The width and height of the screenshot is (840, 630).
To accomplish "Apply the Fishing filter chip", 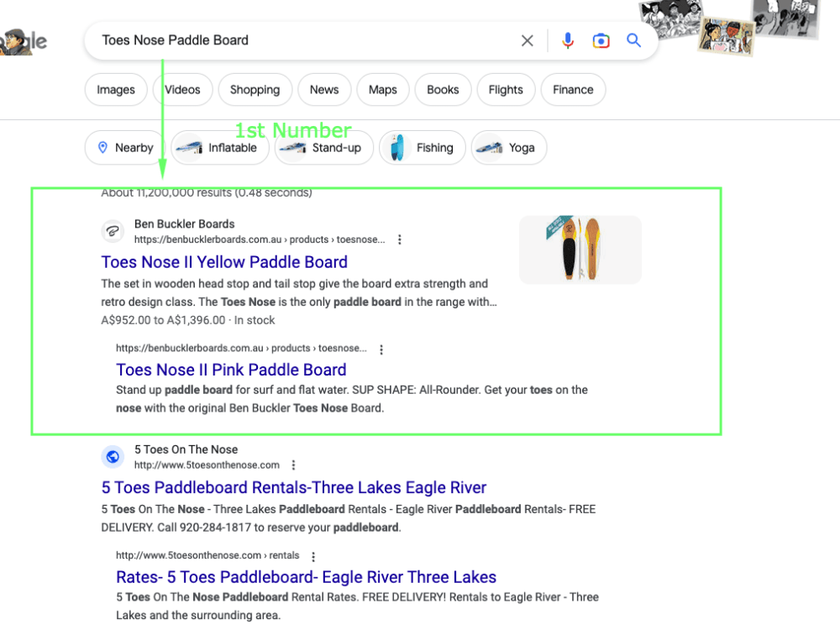I will point(423,147).
